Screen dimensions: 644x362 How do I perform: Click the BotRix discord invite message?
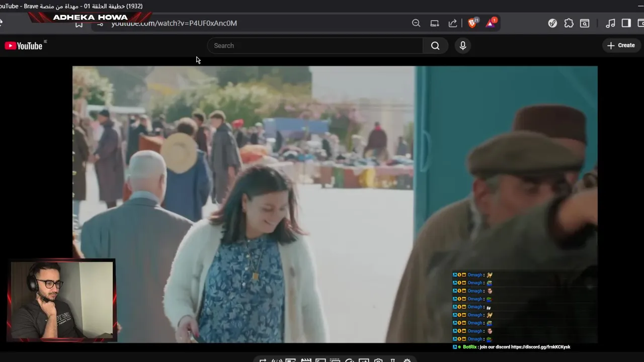(511, 347)
